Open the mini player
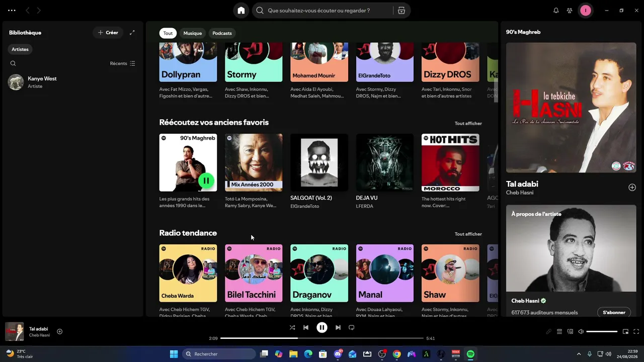Screen dimensions: 644x362 pos(626,331)
